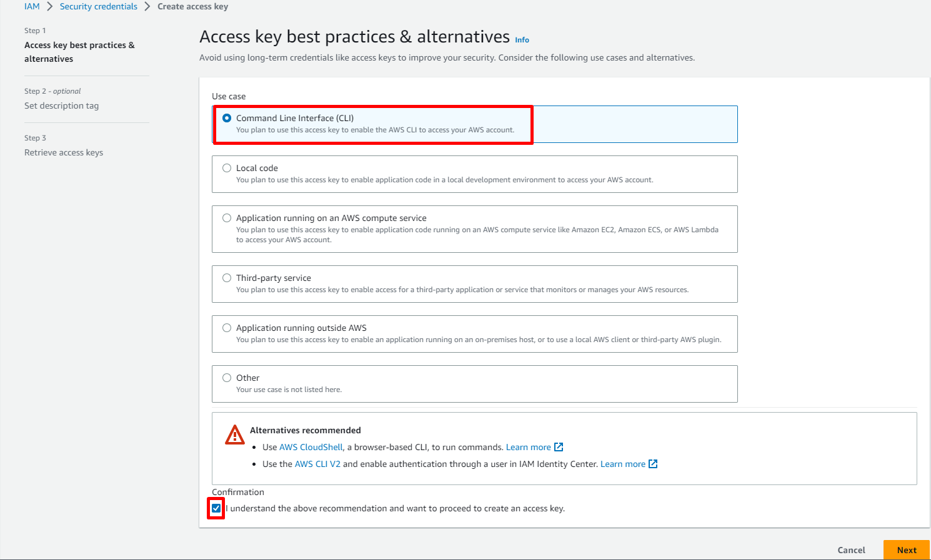Open Security credentials breadcrumb
This screenshot has width=931, height=560.
tap(98, 6)
